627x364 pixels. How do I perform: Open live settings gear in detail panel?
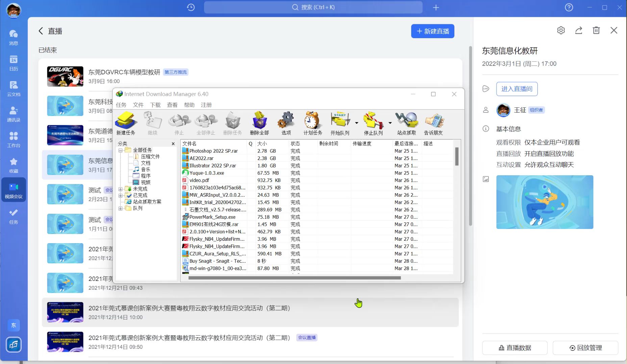[561, 30]
